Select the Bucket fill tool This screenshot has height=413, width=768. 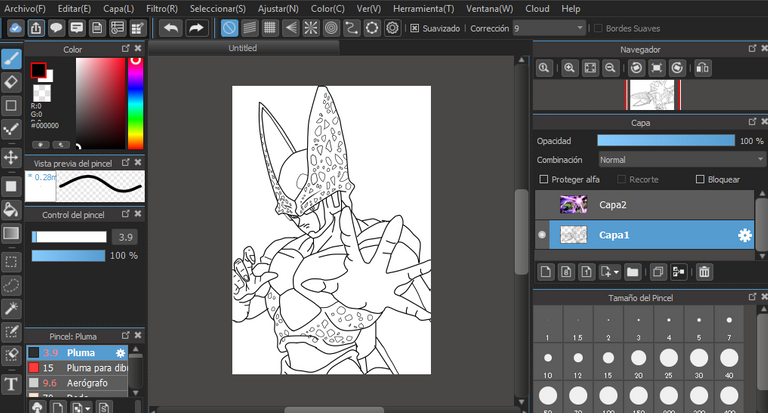11,210
